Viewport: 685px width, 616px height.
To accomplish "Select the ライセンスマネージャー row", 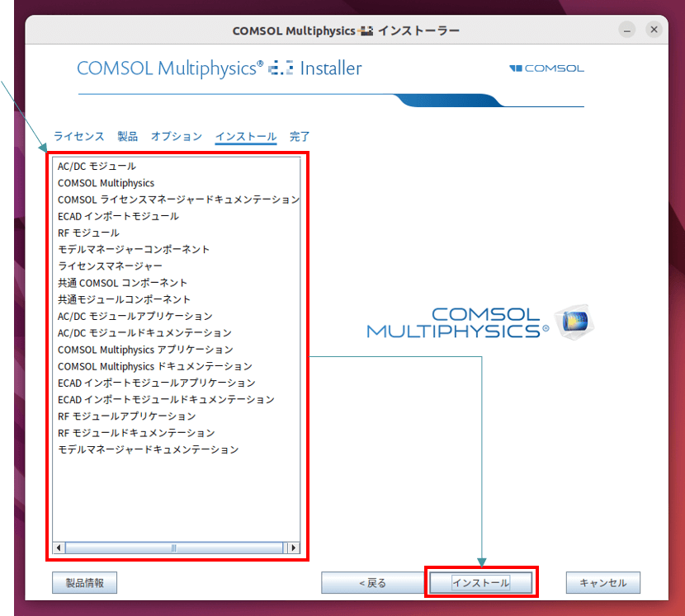I will point(177,266).
